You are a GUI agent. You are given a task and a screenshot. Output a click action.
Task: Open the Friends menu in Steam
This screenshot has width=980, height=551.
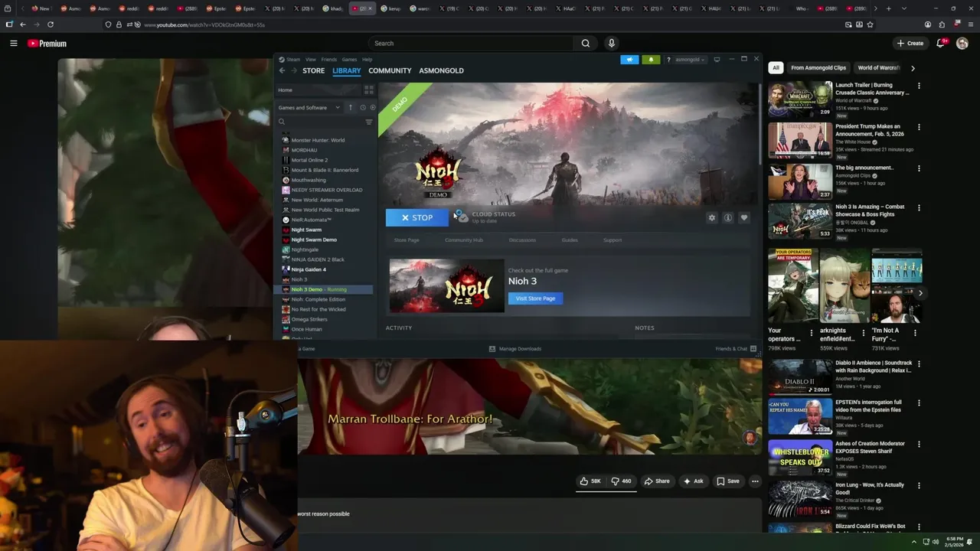point(329,60)
